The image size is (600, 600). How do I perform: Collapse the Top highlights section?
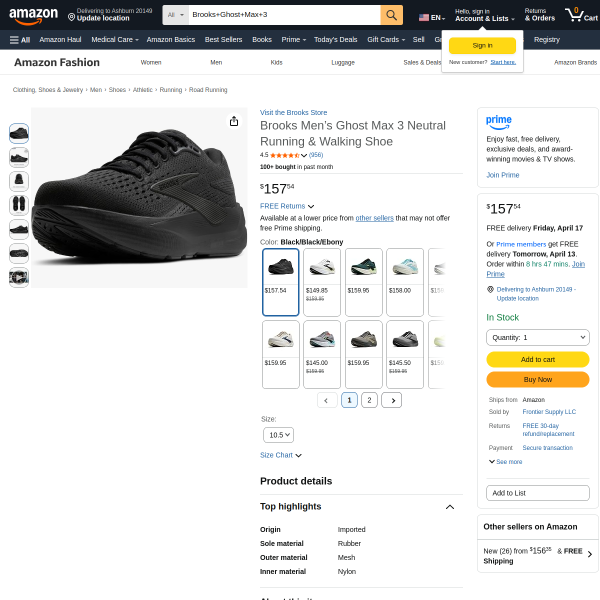click(450, 507)
